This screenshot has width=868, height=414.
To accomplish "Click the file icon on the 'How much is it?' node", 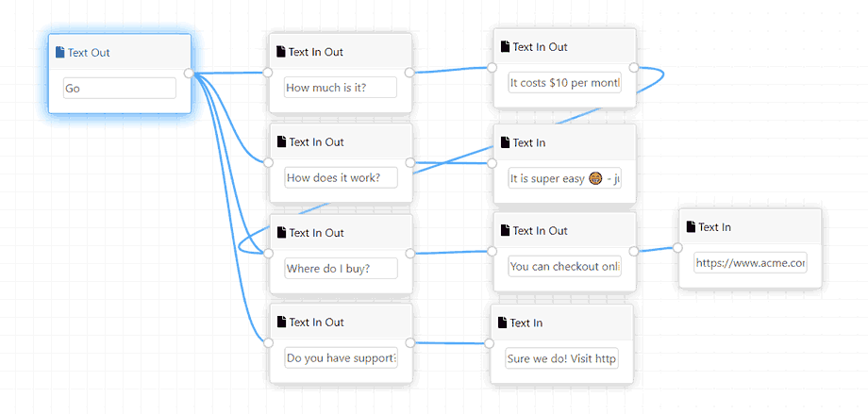I will pyautogui.click(x=281, y=52).
